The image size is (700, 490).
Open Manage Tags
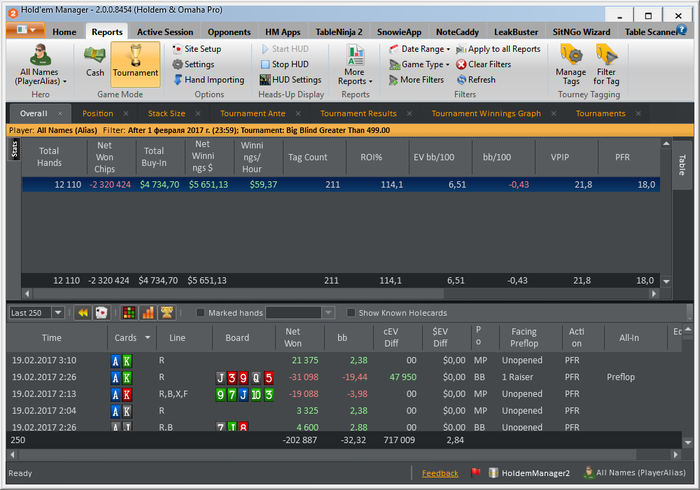571,65
